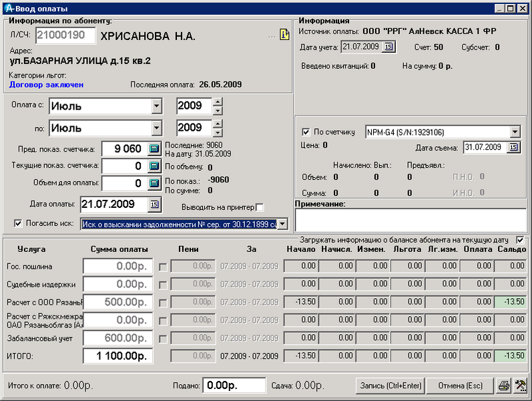Click calculator icon beside Пред. показ. счетчика
The width and height of the screenshot is (532, 401).
coord(154,149)
